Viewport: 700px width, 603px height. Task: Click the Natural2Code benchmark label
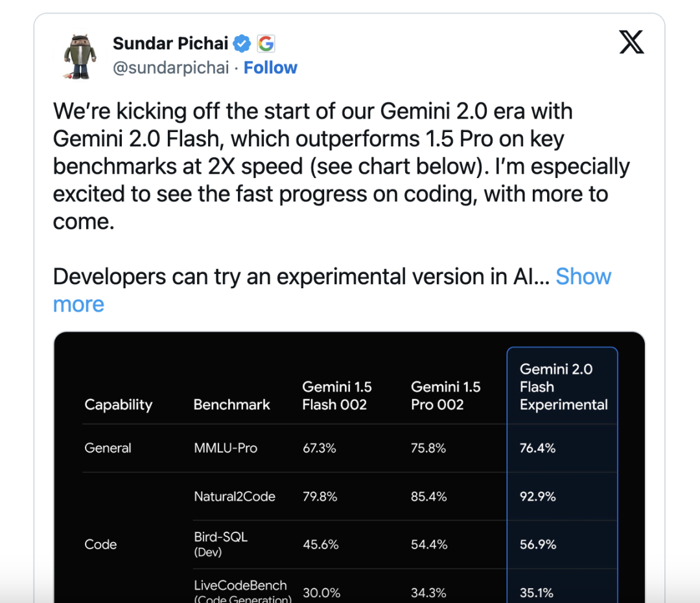point(234,497)
